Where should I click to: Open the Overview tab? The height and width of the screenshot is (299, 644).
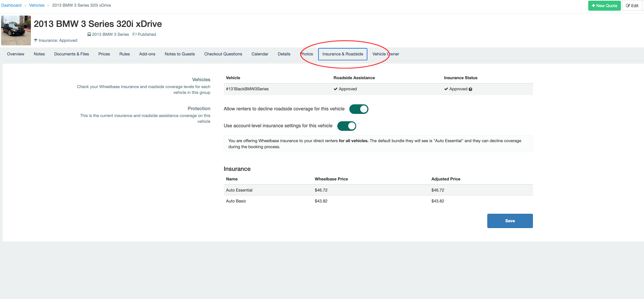tap(16, 54)
